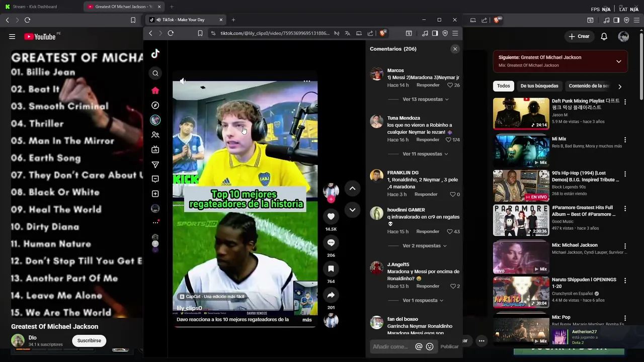Viewport: 644px width, 362px height.
Task: Open hamburger menu of TikTok browser window
Action: coord(455,33)
